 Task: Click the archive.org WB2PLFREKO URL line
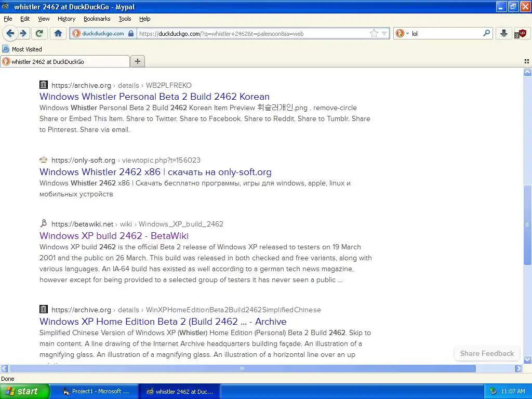click(x=122, y=85)
